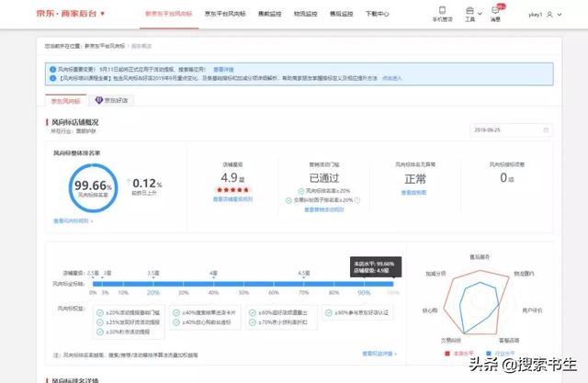The image size is (588, 383).
Task: Expand the 工具 dropdown chevron
Action: click(x=480, y=14)
